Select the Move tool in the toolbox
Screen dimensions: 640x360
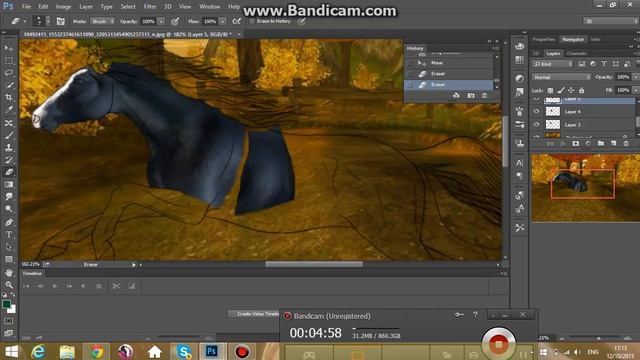[x=9, y=48]
